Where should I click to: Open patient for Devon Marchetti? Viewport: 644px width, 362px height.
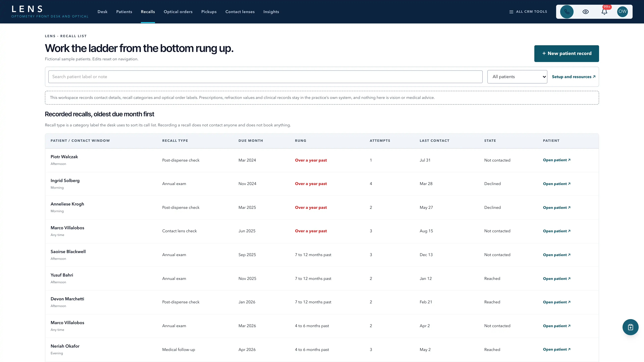[556, 302]
